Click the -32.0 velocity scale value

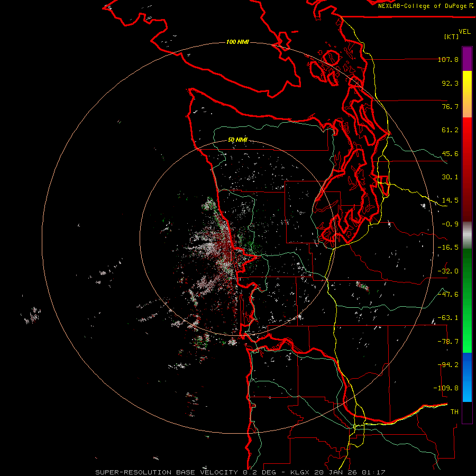point(448,271)
